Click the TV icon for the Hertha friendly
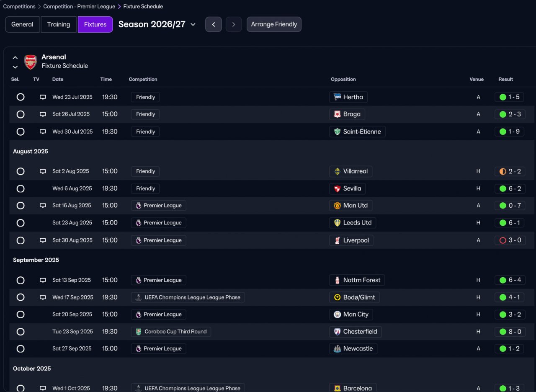 point(43,97)
